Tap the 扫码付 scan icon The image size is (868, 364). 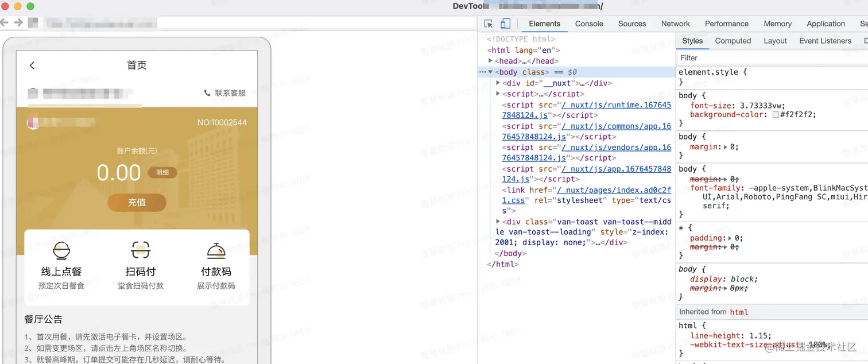click(141, 251)
